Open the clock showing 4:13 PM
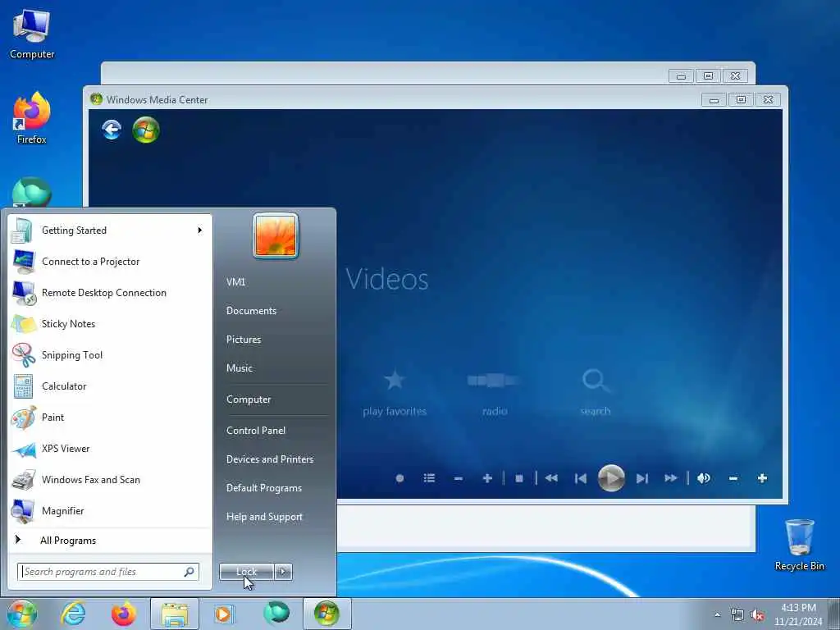The height and width of the screenshot is (630, 840). (798, 614)
